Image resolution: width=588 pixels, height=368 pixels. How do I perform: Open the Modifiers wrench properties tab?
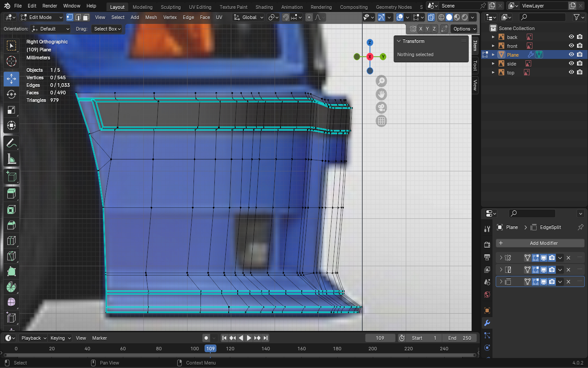tap(487, 323)
